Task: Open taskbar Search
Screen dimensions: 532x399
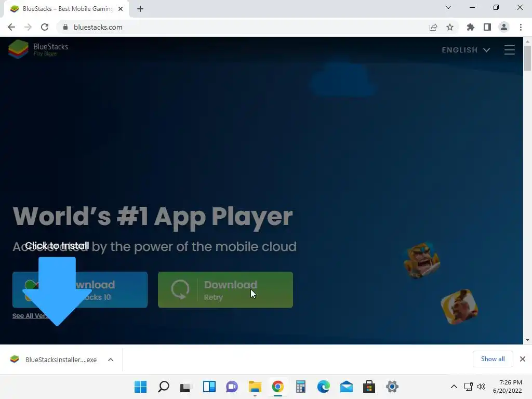Action: [x=164, y=387]
